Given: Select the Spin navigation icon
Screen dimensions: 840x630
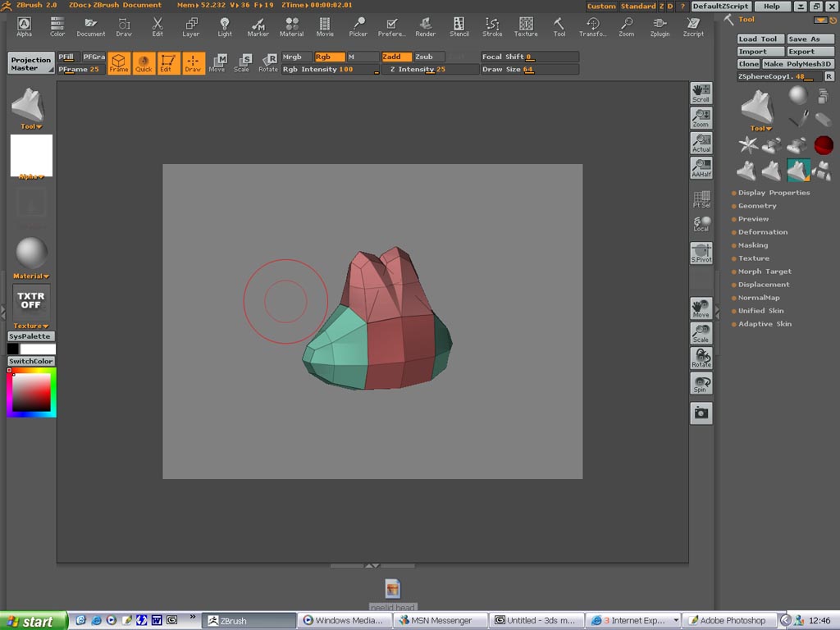Looking at the screenshot, I should [701, 384].
